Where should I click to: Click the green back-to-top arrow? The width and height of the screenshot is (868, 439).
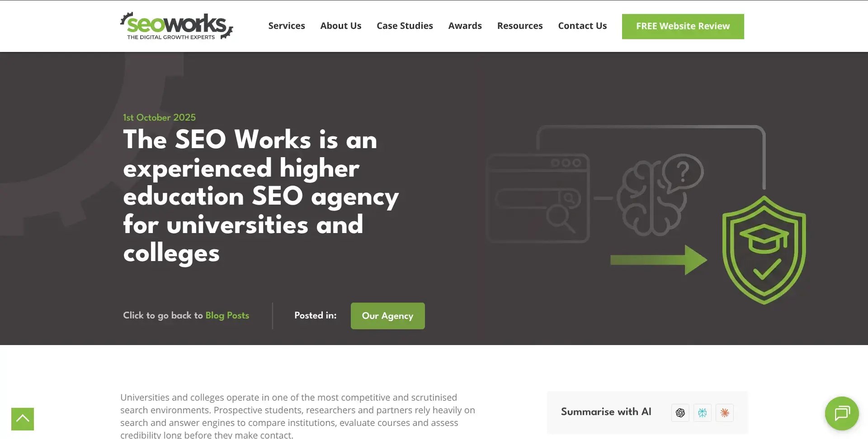click(22, 419)
